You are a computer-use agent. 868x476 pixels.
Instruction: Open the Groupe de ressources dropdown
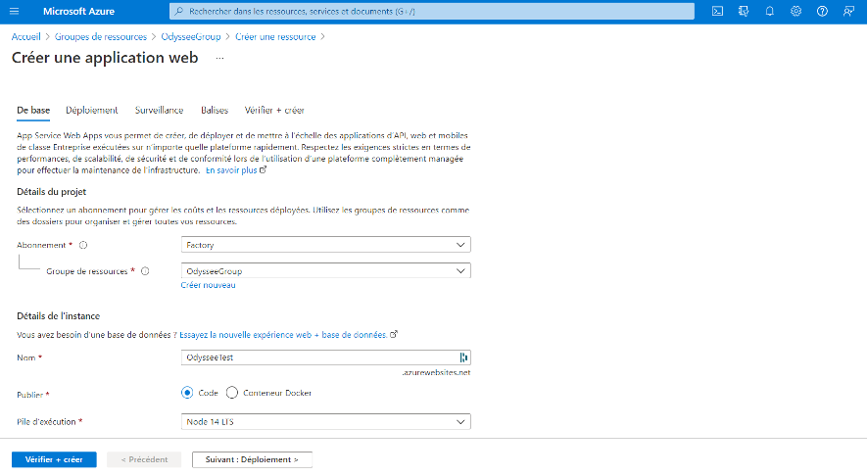point(326,271)
